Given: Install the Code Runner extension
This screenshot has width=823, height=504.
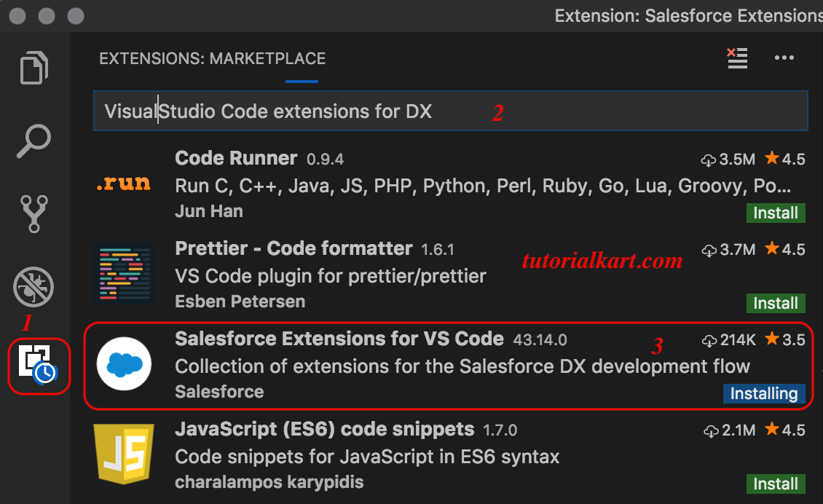Looking at the screenshot, I should [x=776, y=213].
